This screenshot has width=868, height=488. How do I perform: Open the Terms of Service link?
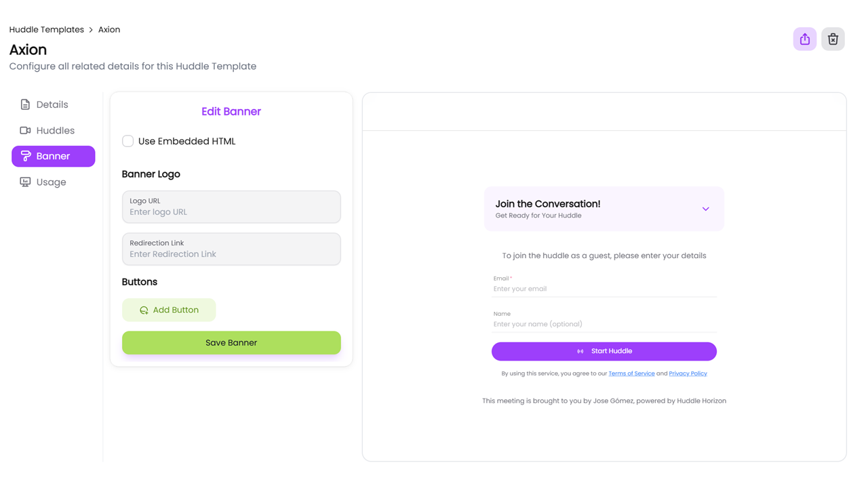(x=631, y=373)
